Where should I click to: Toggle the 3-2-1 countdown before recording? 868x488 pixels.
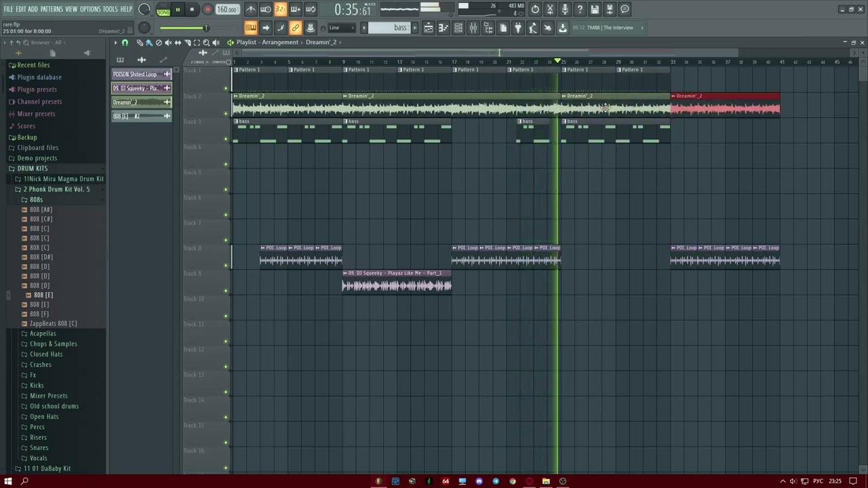(x=281, y=9)
